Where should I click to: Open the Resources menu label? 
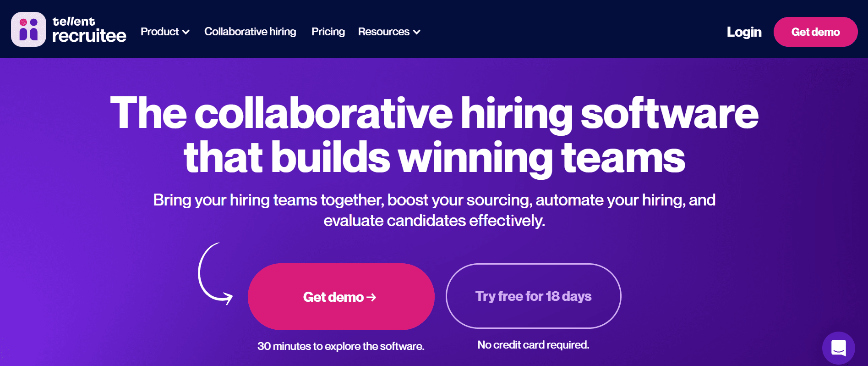click(x=383, y=32)
